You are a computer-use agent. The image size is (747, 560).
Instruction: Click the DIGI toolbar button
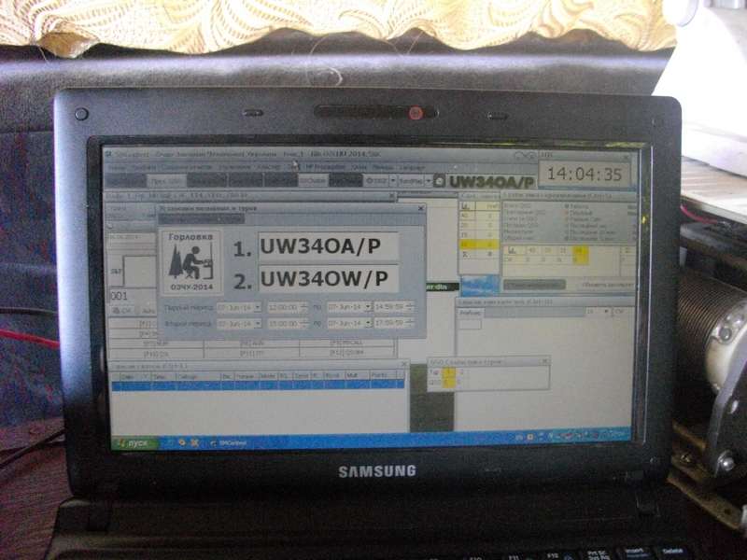point(376,181)
